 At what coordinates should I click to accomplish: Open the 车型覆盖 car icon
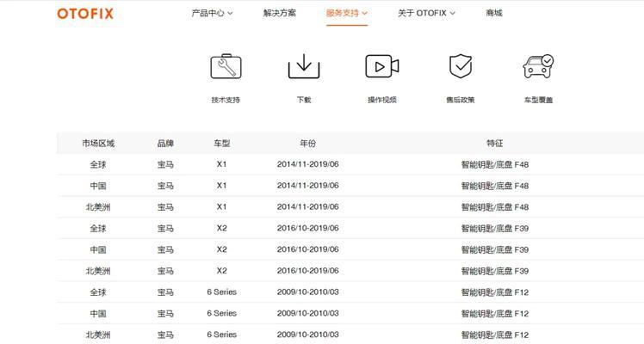[538, 66]
